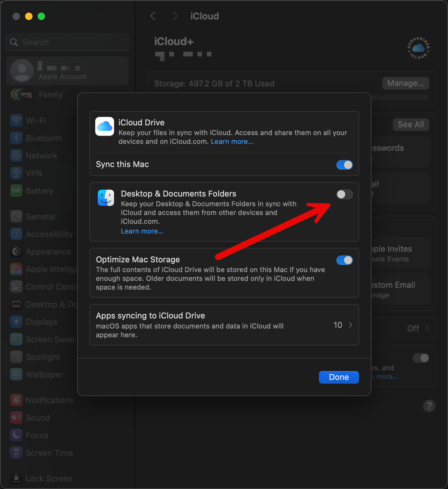Click the Network globe icon
Screen dimensions: 448x489
[16, 155]
